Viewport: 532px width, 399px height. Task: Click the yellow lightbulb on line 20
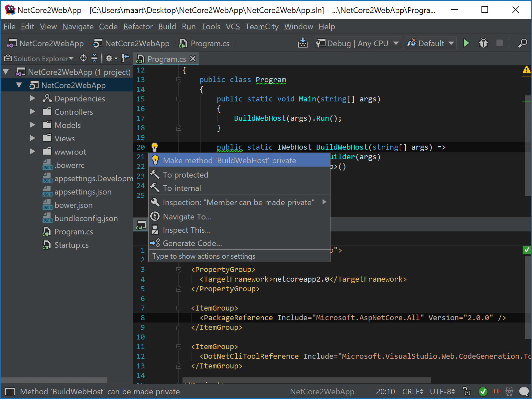155,147
